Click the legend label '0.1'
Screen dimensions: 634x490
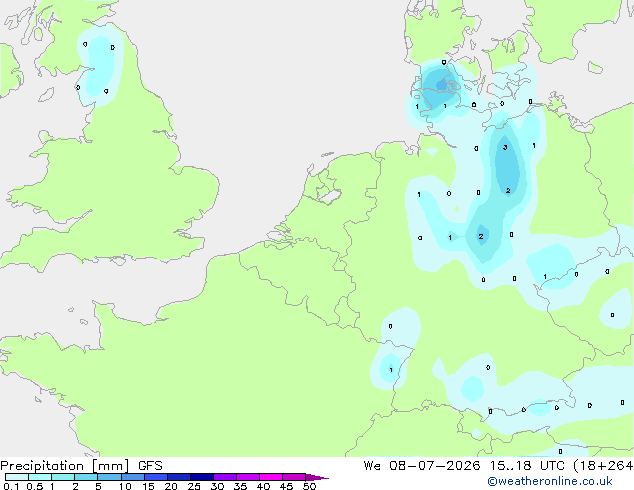pos(10,486)
